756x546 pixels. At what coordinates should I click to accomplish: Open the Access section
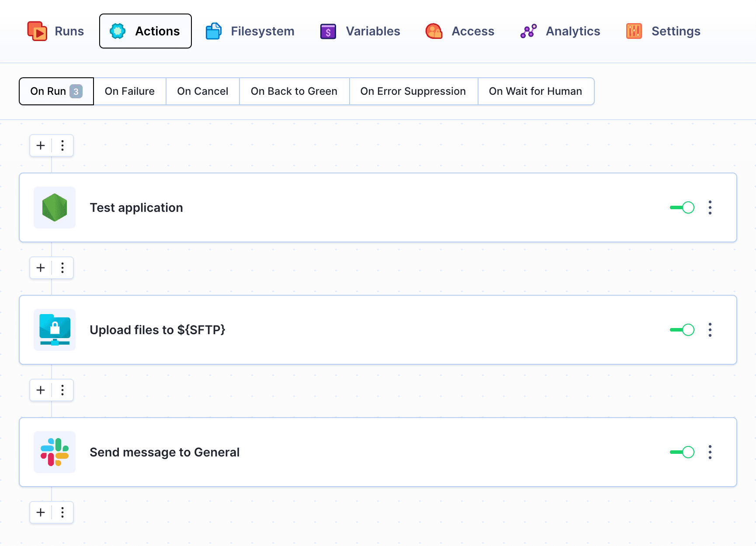(x=460, y=31)
